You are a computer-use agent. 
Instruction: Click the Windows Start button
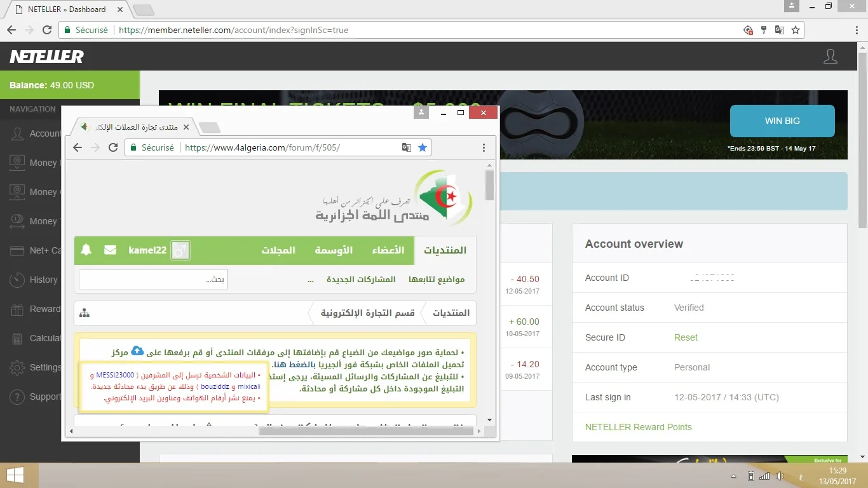(15, 475)
